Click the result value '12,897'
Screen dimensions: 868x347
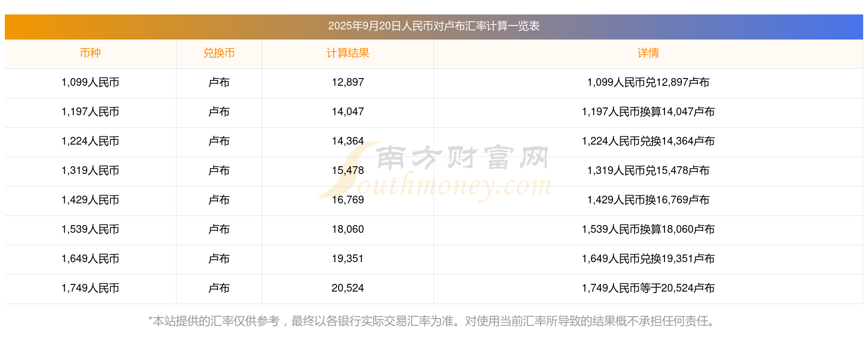(348, 82)
